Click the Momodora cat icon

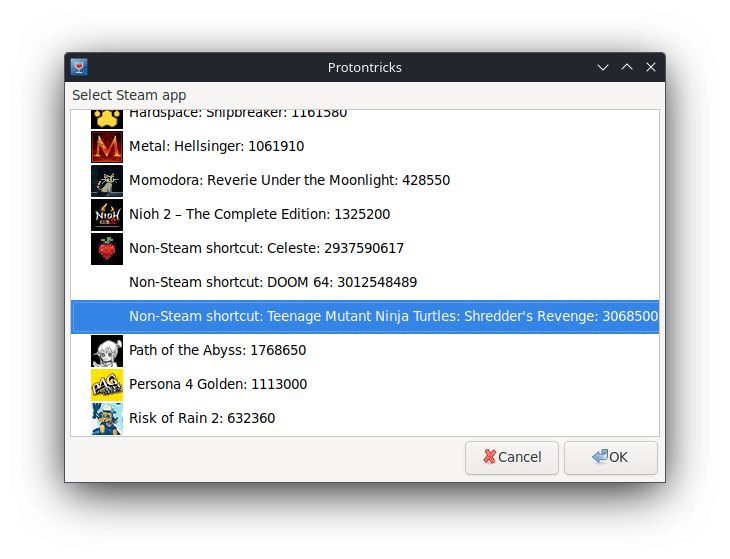tap(107, 181)
